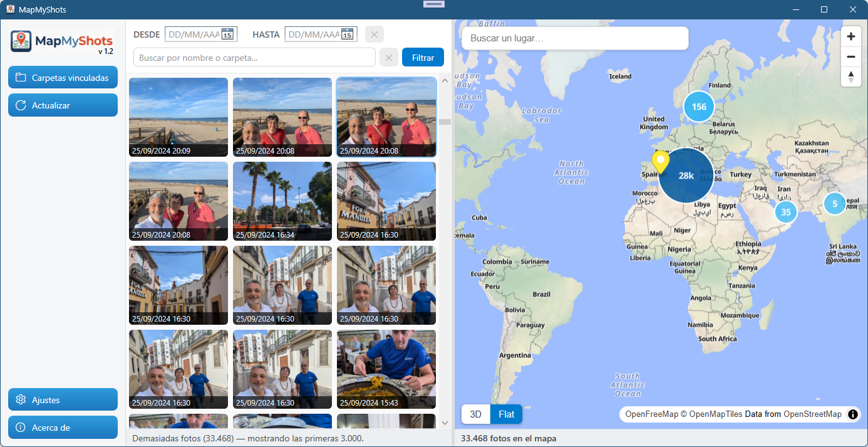Switch map to 3D view
Viewport: 868px width, 447px height.
coord(476,414)
